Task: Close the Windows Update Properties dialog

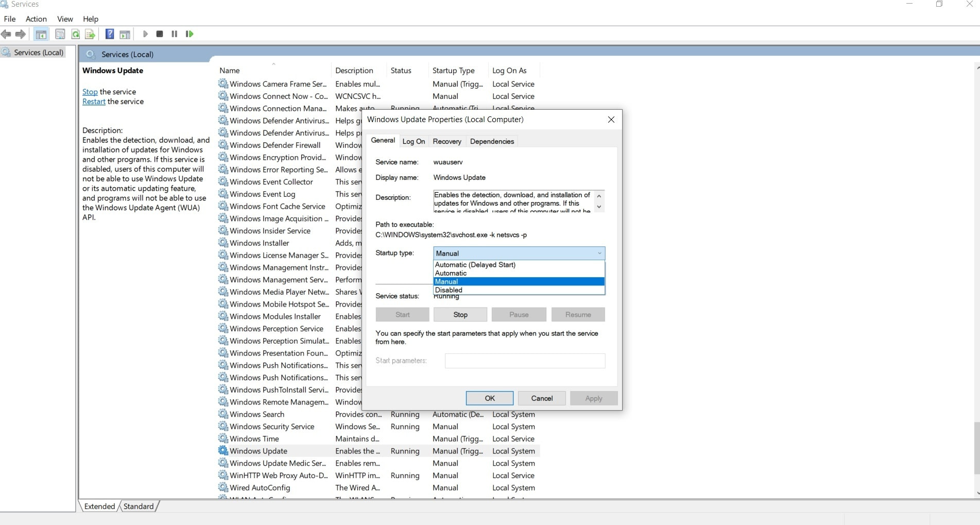Action: (611, 120)
